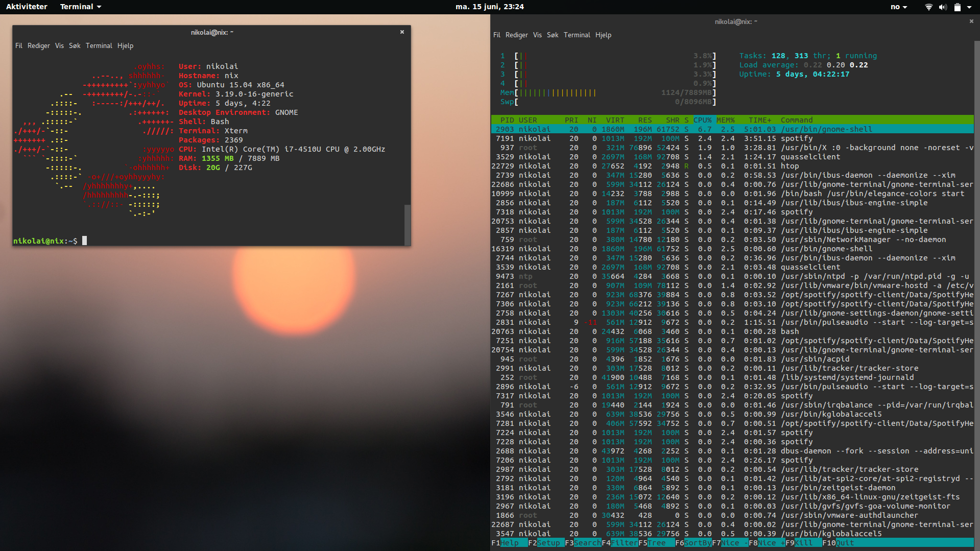This screenshot has height=551, width=980.
Task: Select the quasselclient row PID 3529
Action: [732, 157]
